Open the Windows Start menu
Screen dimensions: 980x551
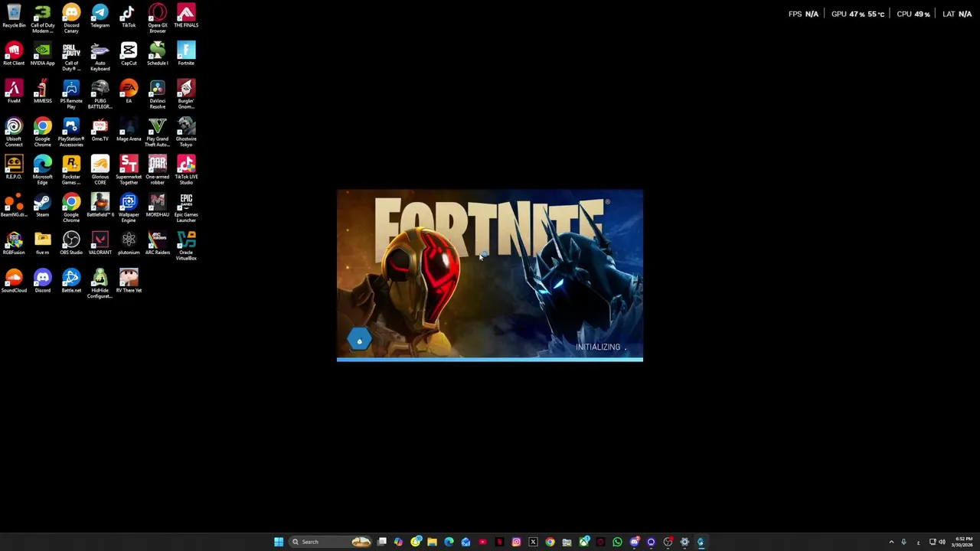[279, 542]
